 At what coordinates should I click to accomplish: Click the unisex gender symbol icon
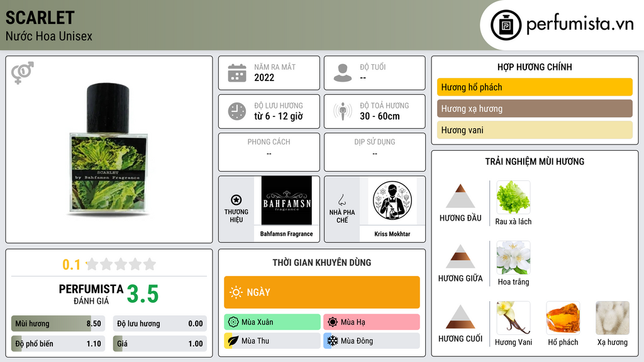[22, 73]
